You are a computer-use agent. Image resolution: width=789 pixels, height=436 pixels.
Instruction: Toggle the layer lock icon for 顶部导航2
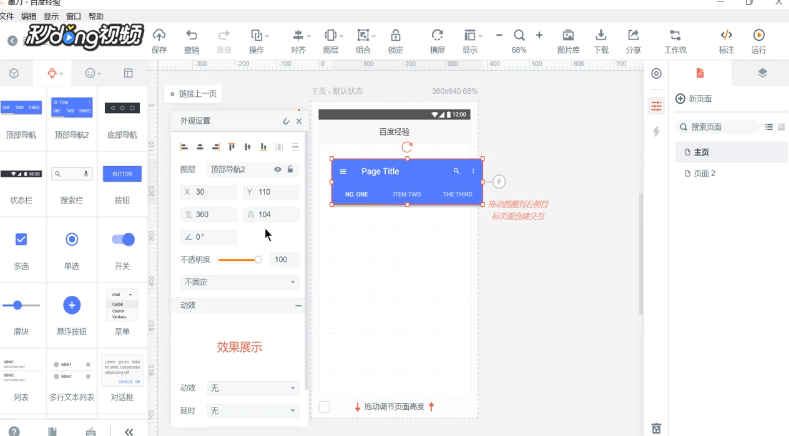point(290,169)
